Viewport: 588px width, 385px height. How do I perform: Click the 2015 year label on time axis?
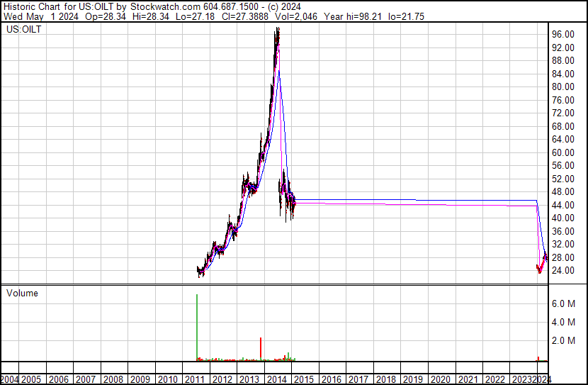[x=304, y=380]
